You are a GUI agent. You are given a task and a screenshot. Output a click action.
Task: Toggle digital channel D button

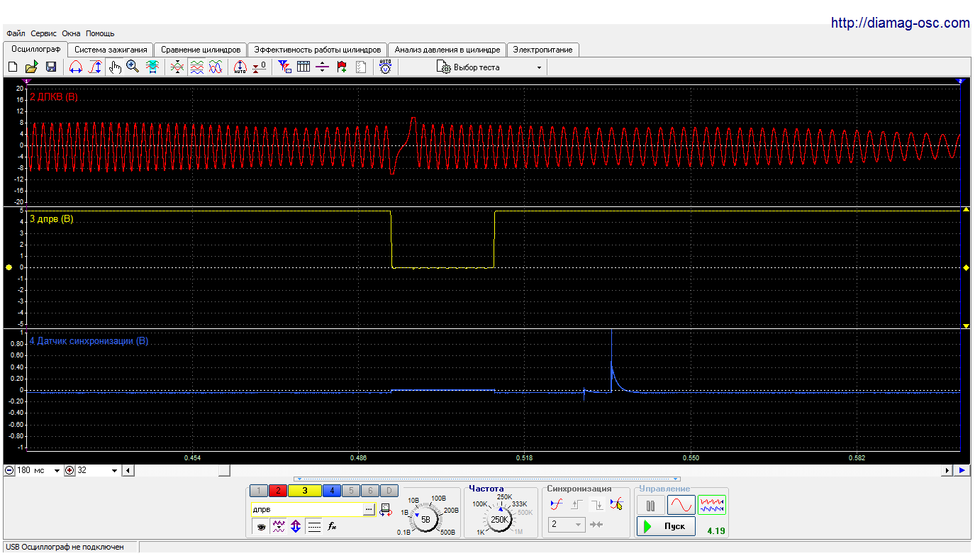coord(389,490)
